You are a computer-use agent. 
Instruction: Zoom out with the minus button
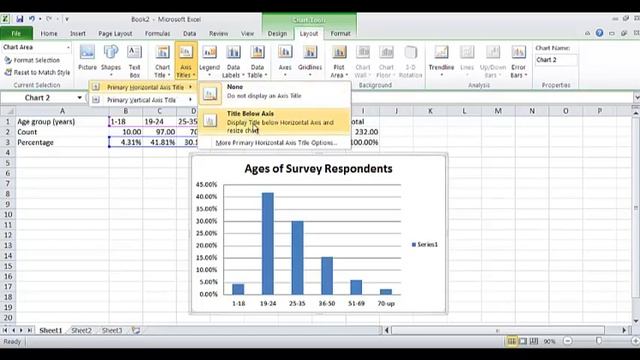pyautogui.click(x=568, y=341)
